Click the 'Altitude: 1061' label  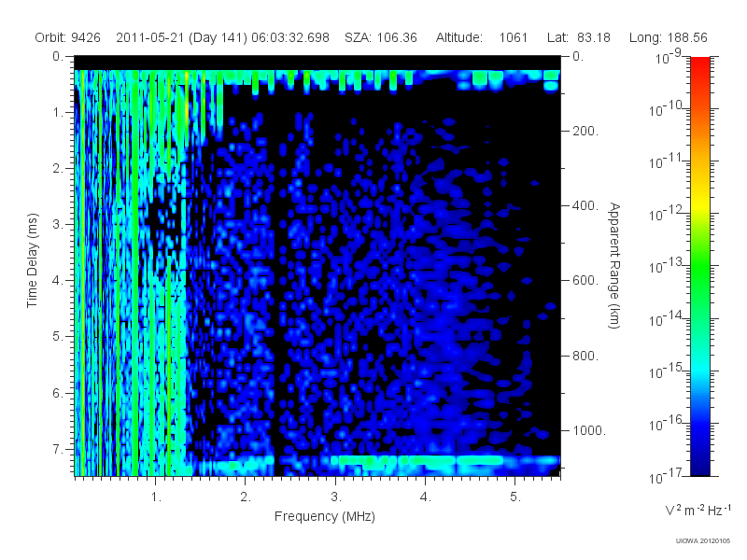coord(482,37)
